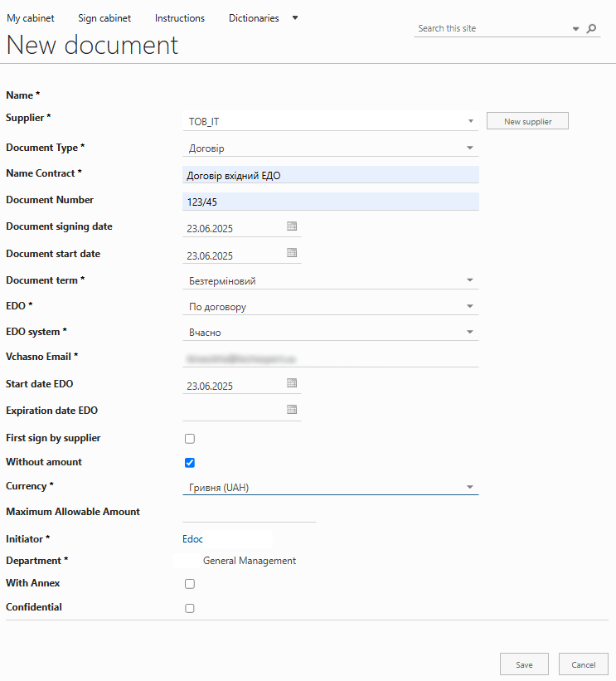Open the Document Type dropdown

coord(330,148)
